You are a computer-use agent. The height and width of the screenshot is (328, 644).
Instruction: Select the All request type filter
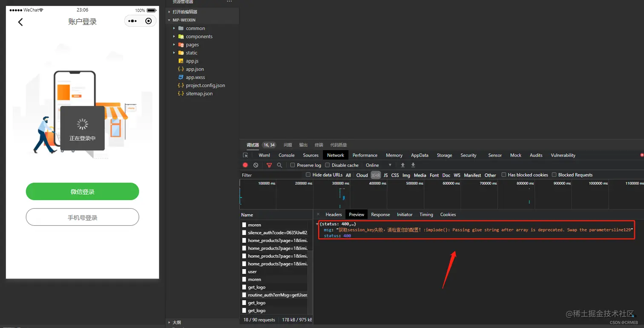pos(348,175)
